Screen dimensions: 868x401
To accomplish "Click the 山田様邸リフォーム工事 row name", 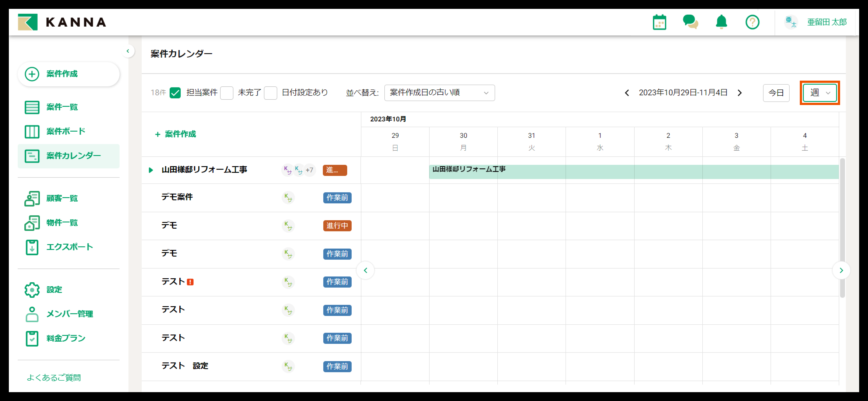I will coord(204,170).
